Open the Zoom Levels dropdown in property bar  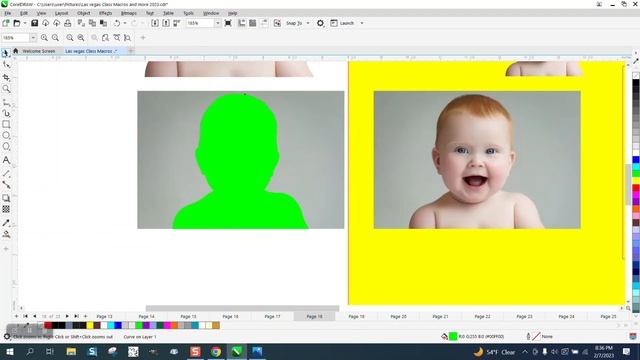(33, 38)
